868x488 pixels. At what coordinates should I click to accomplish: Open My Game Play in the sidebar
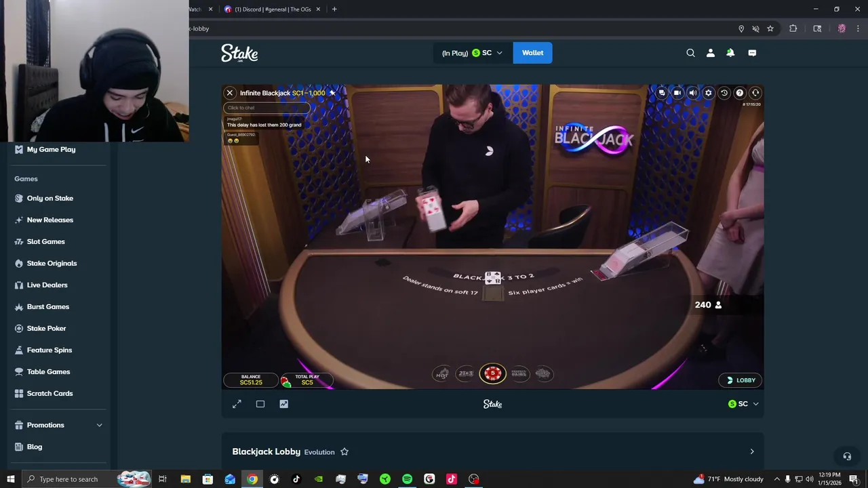[x=51, y=149]
